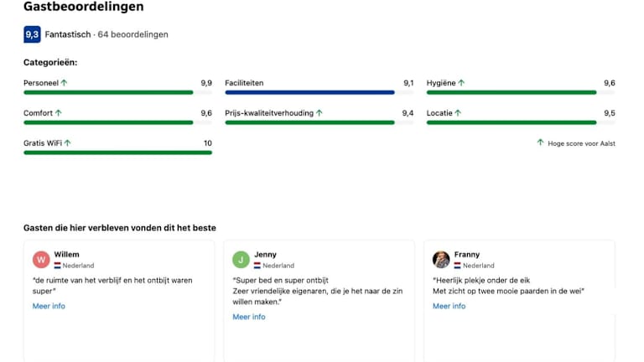The width and height of the screenshot is (644, 362).
Task: Click Franny's profile photo
Action: point(441,259)
